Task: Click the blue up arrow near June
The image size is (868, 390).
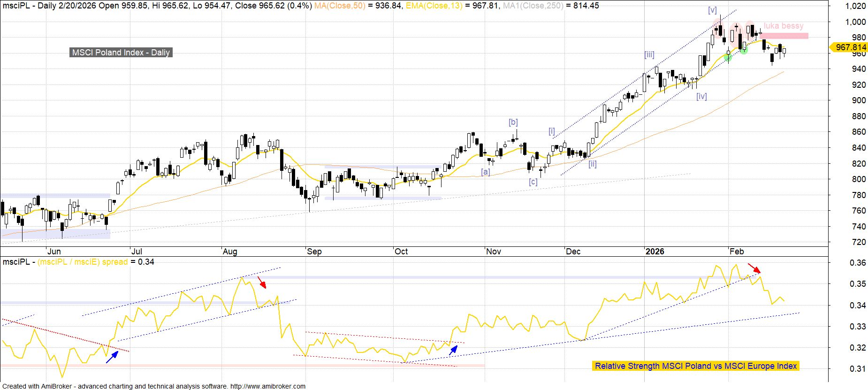Action: 112,357
